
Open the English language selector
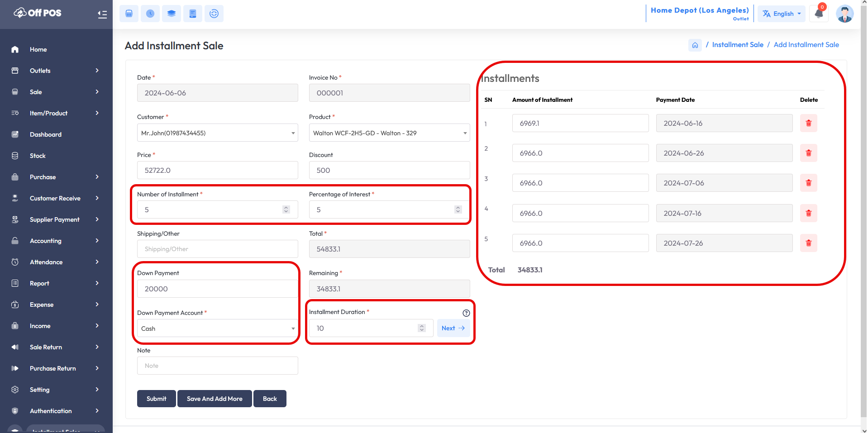pyautogui.click(x=782, y=14)
